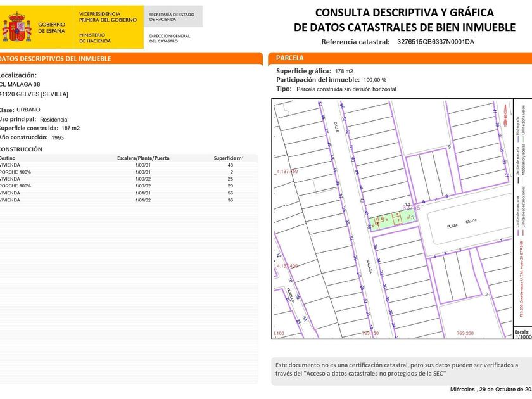Click the Superficie gráfica value 178 m2
This screenshot has width=532, height=399.
pos(344,71)
